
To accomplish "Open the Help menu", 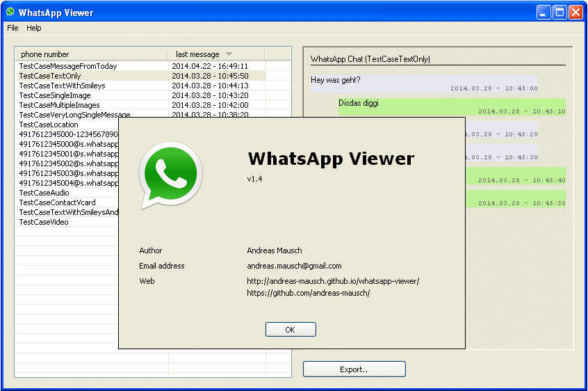I will pyautogui.click(x=34, y=28).
